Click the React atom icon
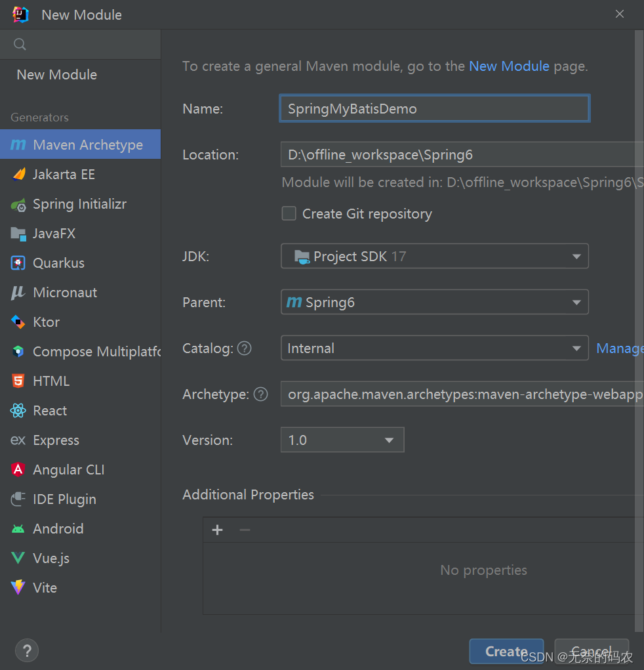Image resolution: width=644 pixels, height=670 pixels. (x=18, y=411)
